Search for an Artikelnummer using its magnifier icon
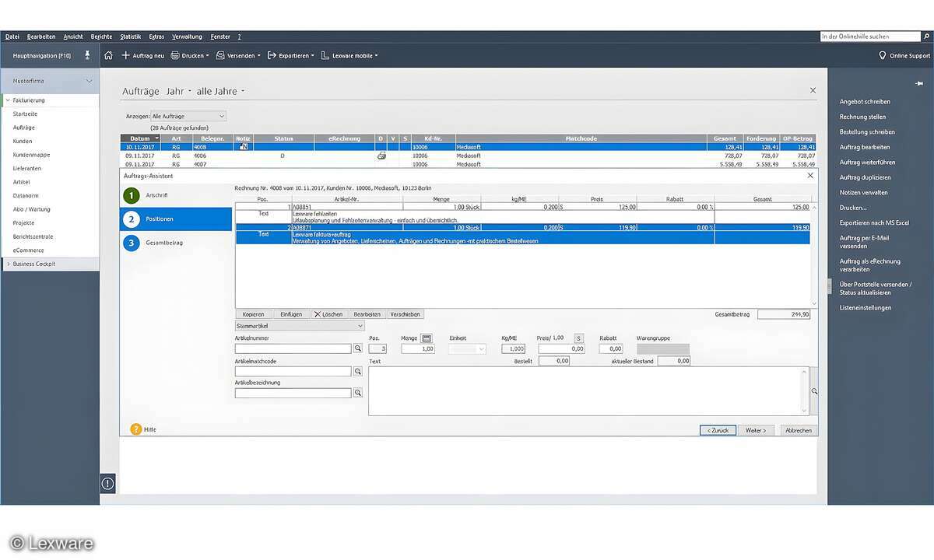 (358, 349)
